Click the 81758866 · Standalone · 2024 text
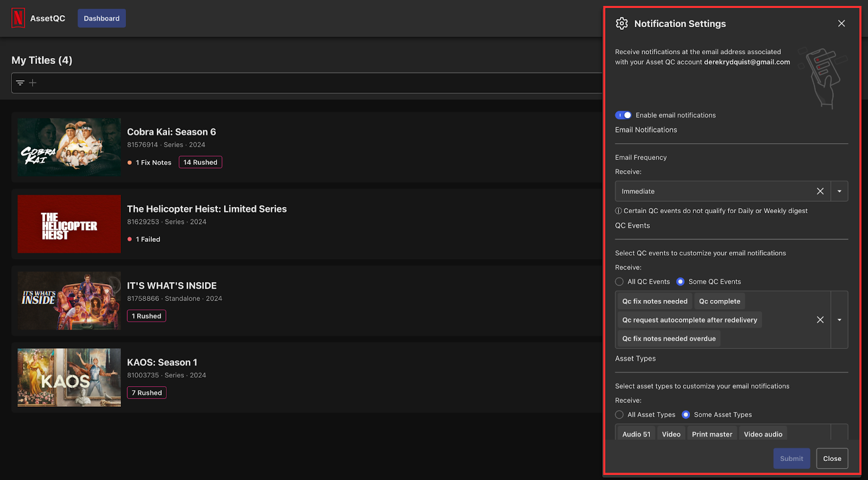The image size is (868, 480). [175, 298]
